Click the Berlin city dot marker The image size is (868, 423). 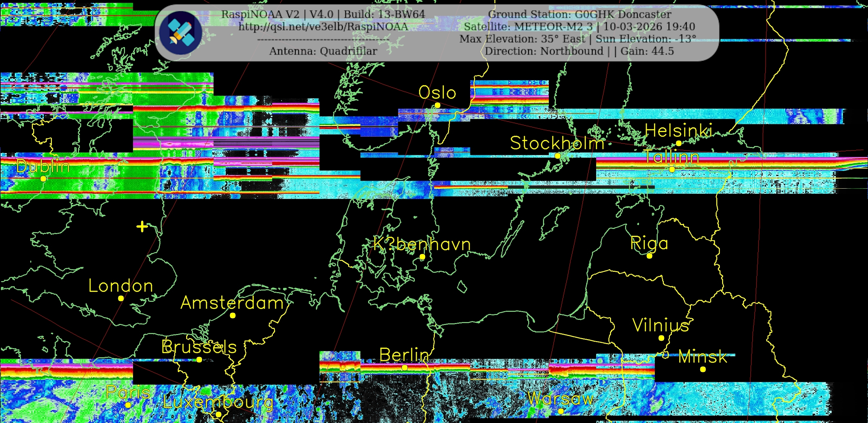coord(405,368)
